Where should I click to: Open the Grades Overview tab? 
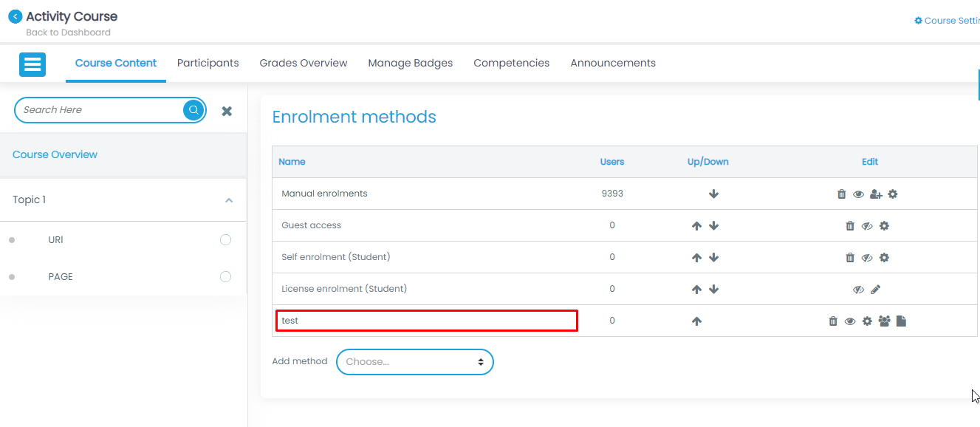pyautogui.click(x=303, y=64)
